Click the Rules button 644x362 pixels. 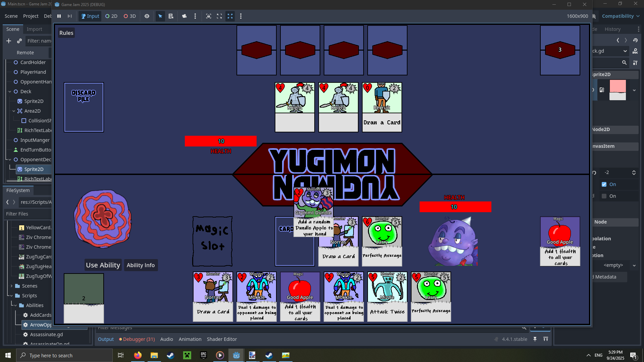coord(66,33)
